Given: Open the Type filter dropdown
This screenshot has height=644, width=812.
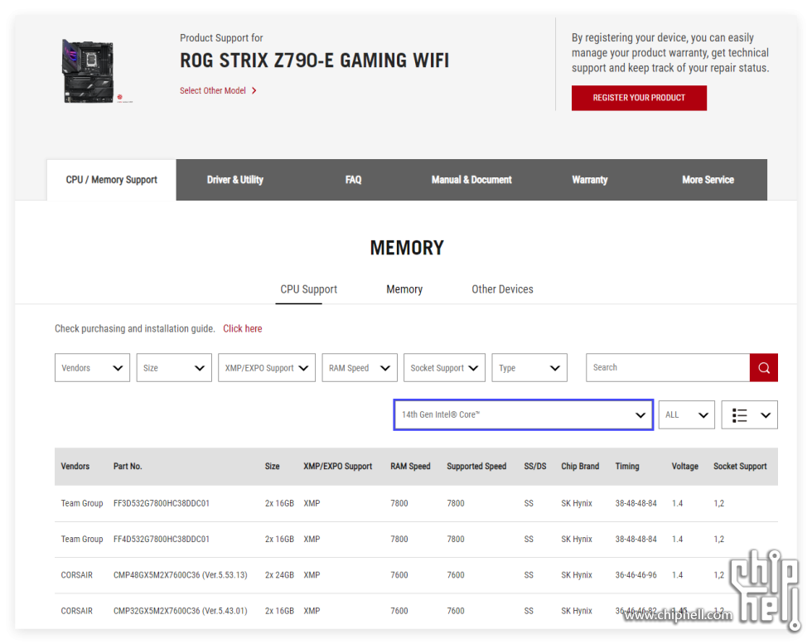Looking at the screenshot, I should (x=529, y=368).
